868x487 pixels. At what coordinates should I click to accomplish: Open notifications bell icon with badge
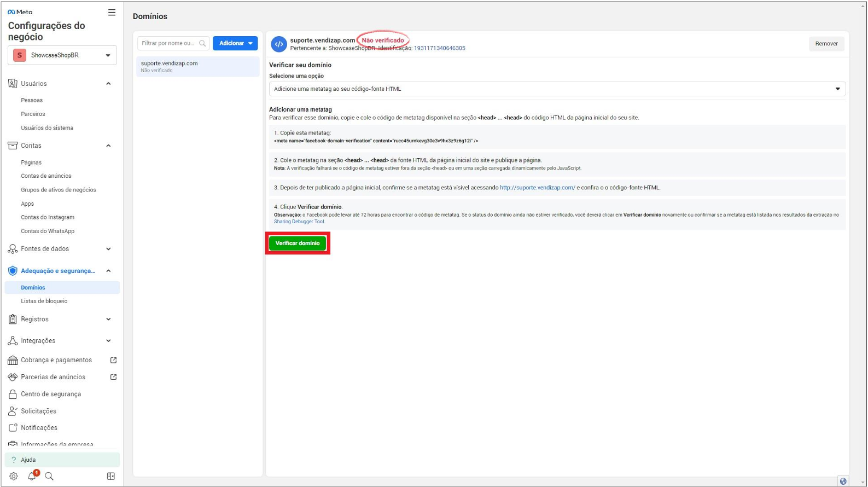[x=32, y=476]
